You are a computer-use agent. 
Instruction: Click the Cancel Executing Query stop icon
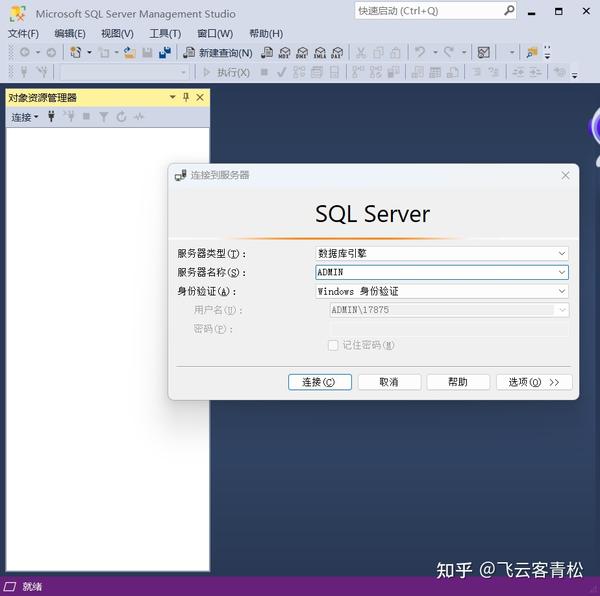pyautogui.click(x=264, y=72)
